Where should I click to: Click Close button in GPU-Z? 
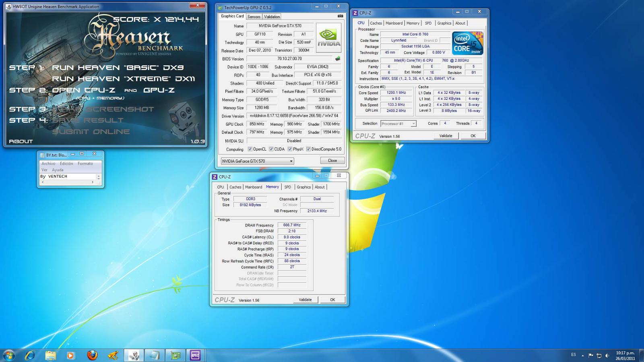(332, 160)
